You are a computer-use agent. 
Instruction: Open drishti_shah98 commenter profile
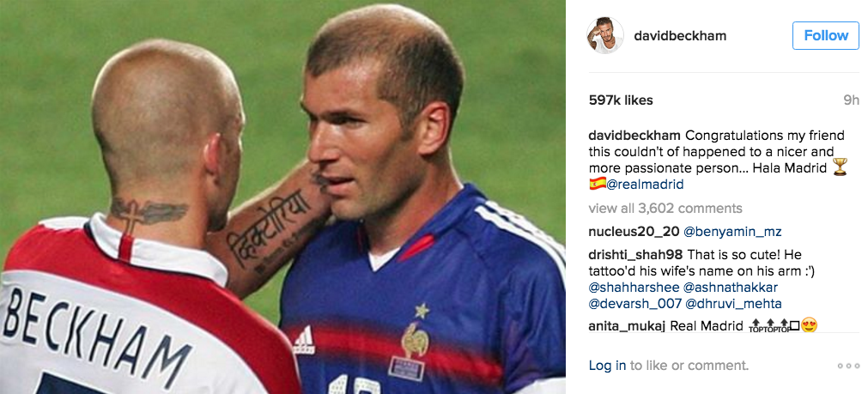coord(635,255)
